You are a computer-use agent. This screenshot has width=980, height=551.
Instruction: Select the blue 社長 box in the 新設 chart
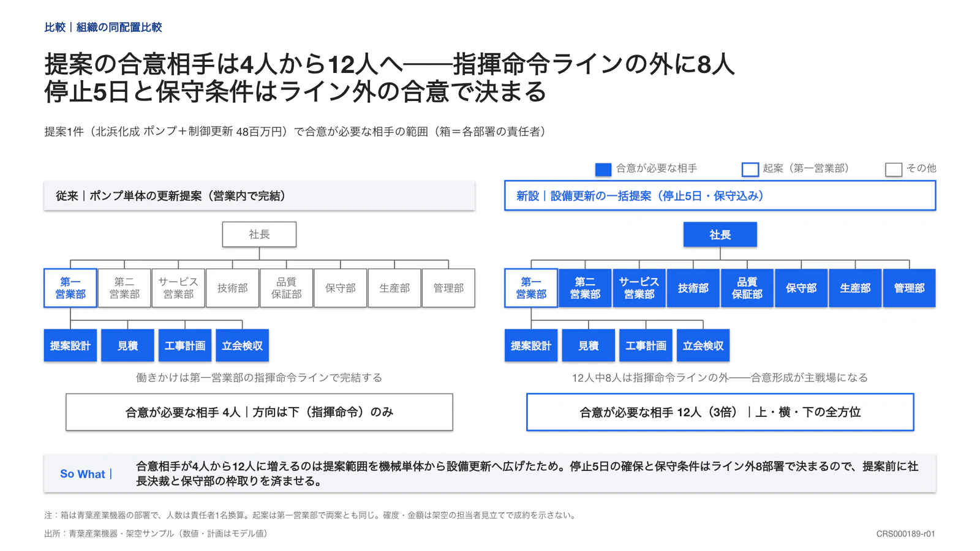pyautogui.click(x=720, y=234)
